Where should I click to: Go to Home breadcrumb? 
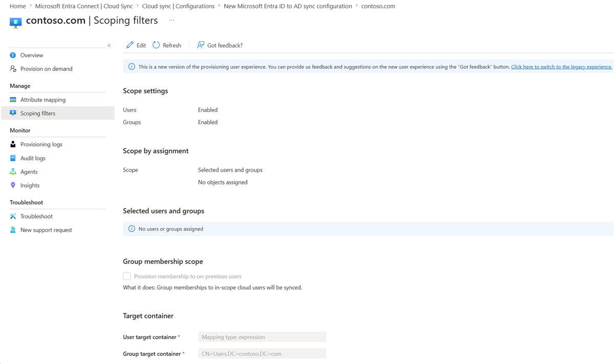(x=18, y=6)
